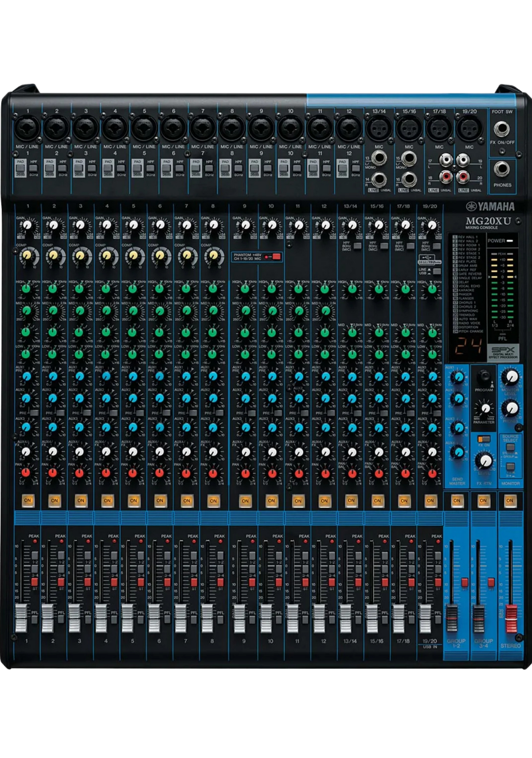Click the SPX digital multi effect badge
The width and height of the screenshot is (532, 758).
[502, 352]
